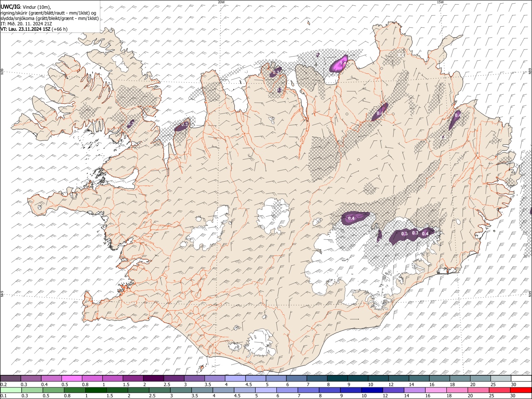
Task: Click '0.3' between the 0.5 and 0.4 values
Action: pos(415,233)
